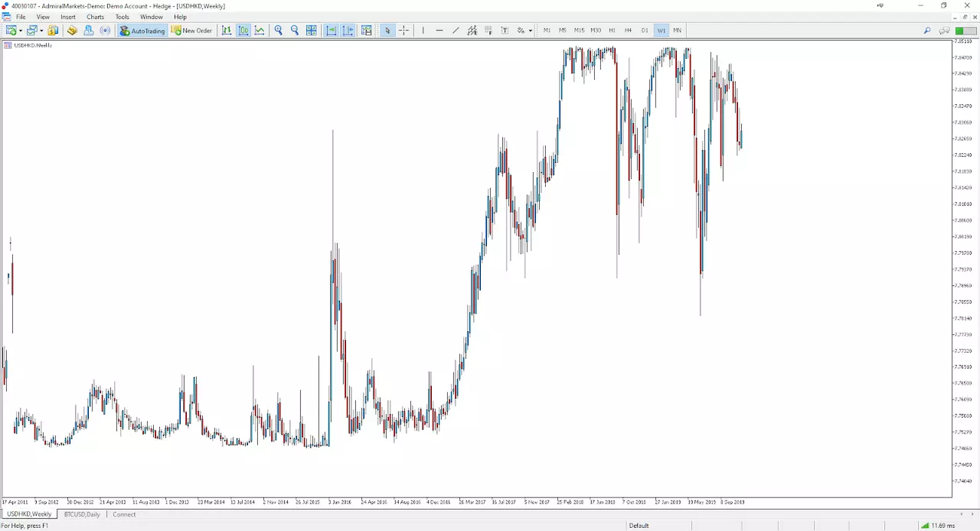Click the Default profile in status bar
Screen dimensions: 980x531
[639, 526]
